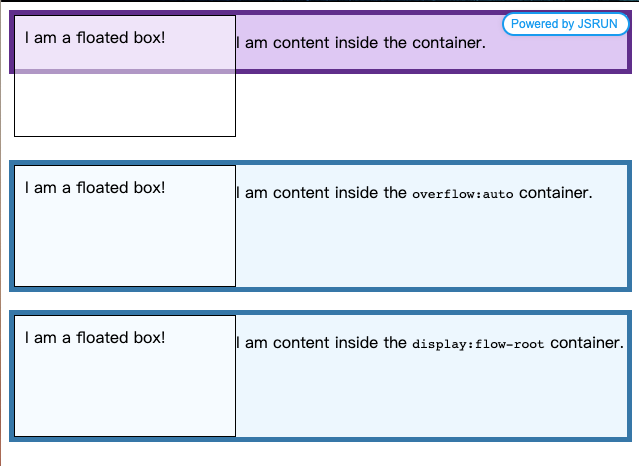This screenshot has width=639, height=466.
Task: Click "I am content inside the" before display:flow-root
Action: coord(321,343)
